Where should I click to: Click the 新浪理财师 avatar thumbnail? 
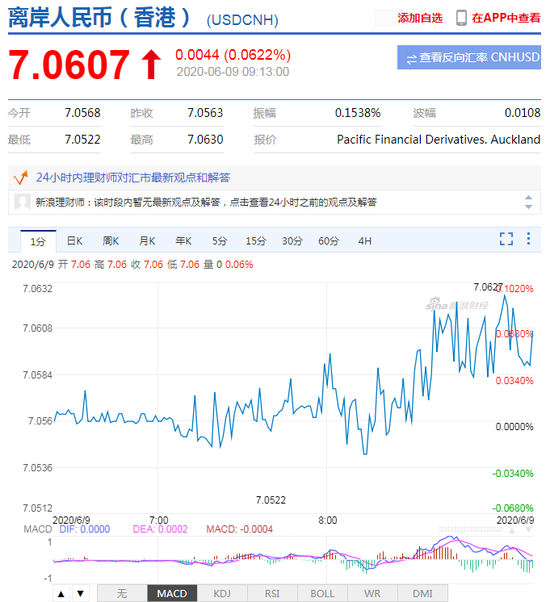[x=22, y=202]
